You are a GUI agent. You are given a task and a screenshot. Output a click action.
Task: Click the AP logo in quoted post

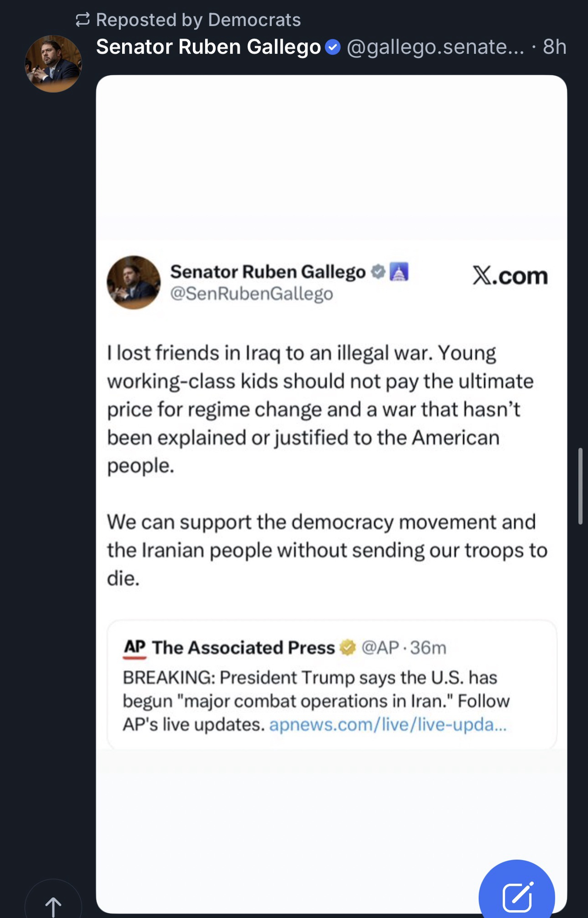pyautogui.click(x=134, y=648)
